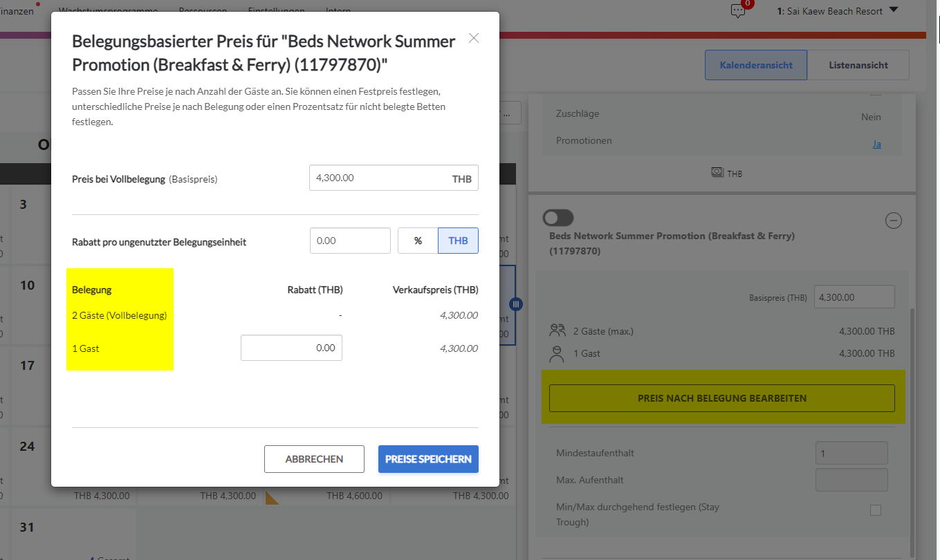Click PREIS NACH BELEGUNG BEARBEITEN button
This screenshot has height=560, width=940.
coord(722,398)
